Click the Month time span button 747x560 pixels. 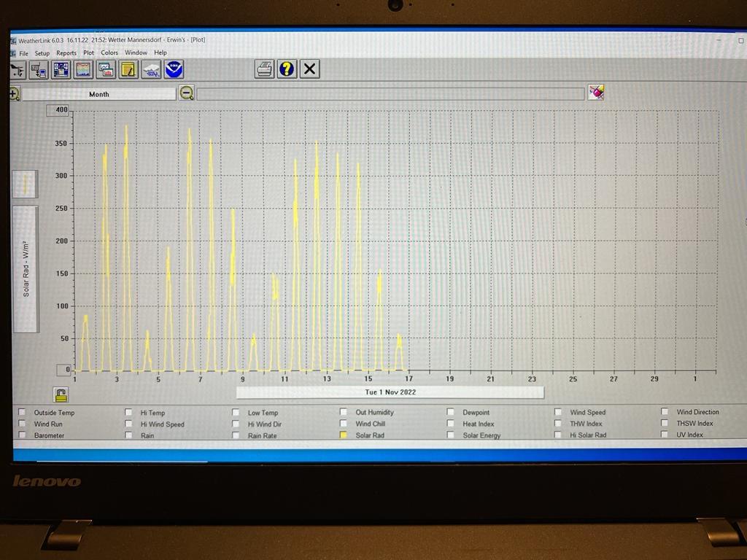click(99, 94)
